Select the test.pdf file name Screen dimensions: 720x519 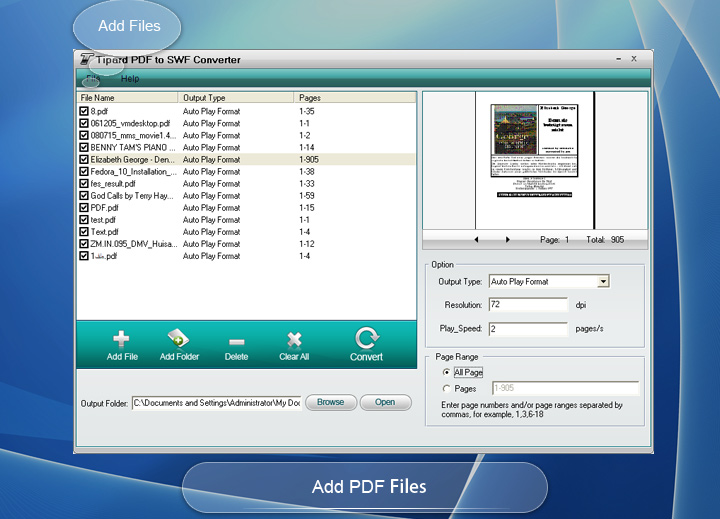click(103, 220)
